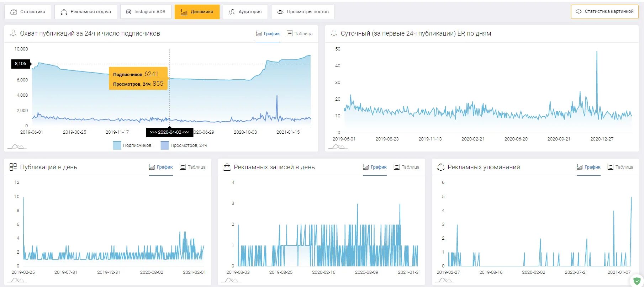This screenshot has width=644, height=287.
Task: Click bag icon beside Рекламных записей в день
Action: (x=227, y=167)
